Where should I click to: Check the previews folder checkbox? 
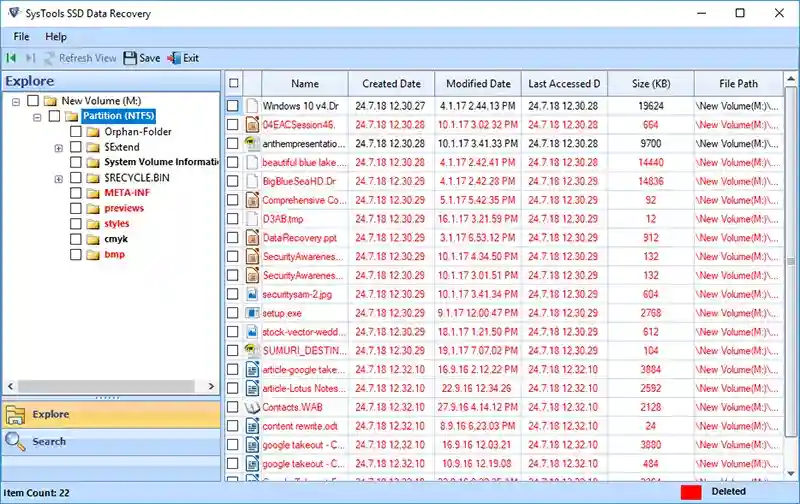[x=76, y=208]
